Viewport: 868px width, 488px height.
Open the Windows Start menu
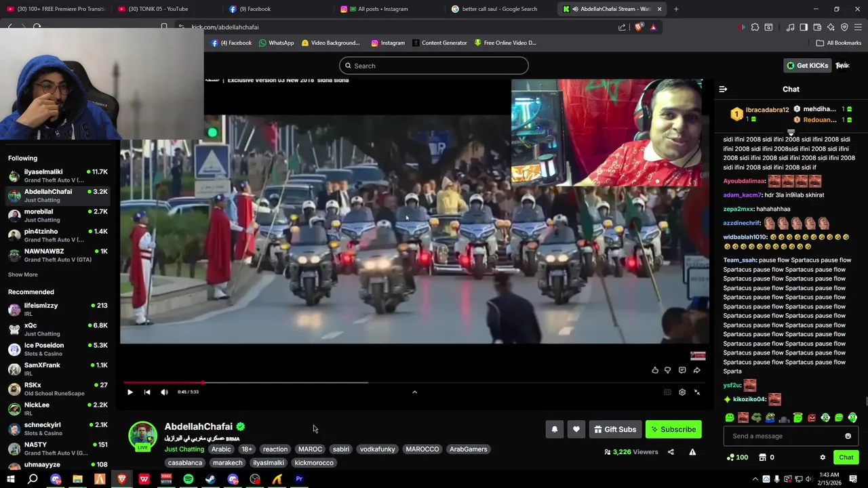tap(10, 479)
